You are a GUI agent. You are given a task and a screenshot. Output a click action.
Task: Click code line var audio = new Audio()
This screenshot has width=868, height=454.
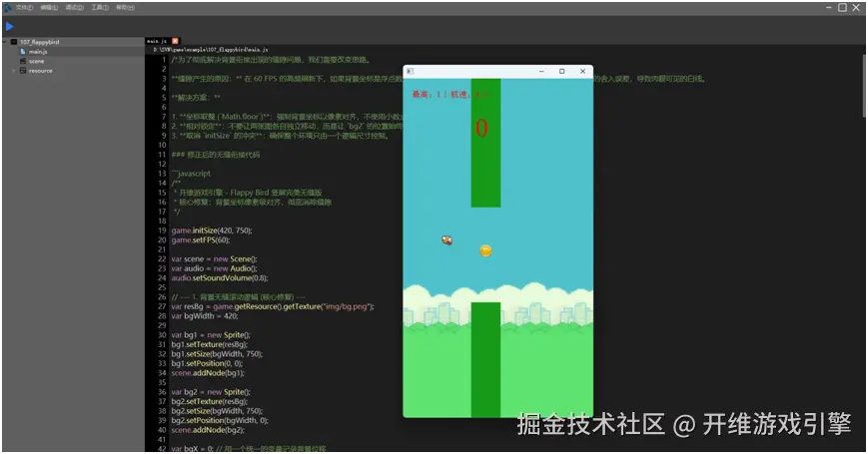point(214,268)
